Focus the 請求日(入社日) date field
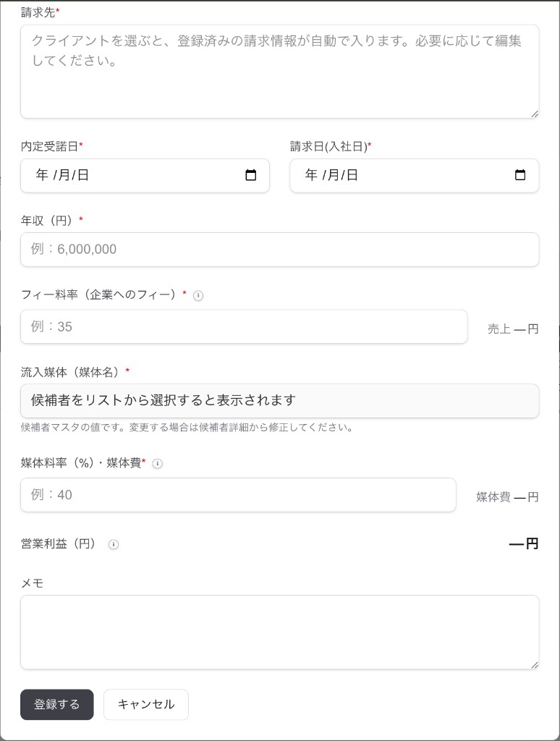 (x=415, y=175)
